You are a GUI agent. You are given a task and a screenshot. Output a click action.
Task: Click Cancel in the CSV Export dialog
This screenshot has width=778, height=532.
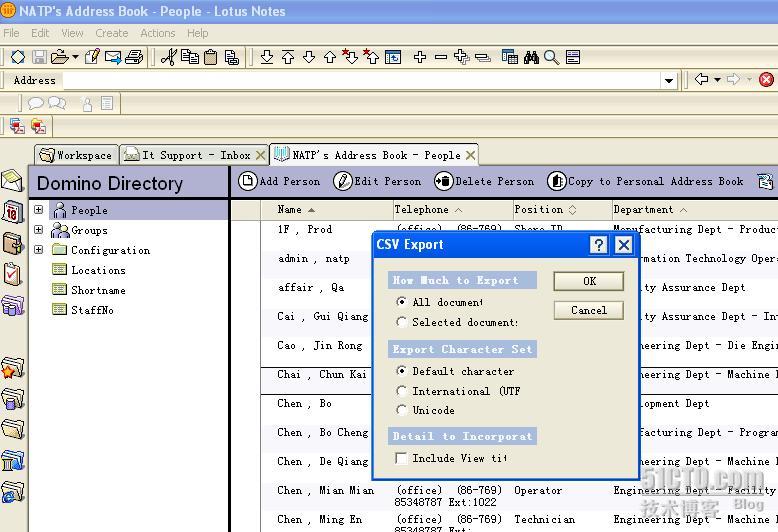click(x=589, y=310)
